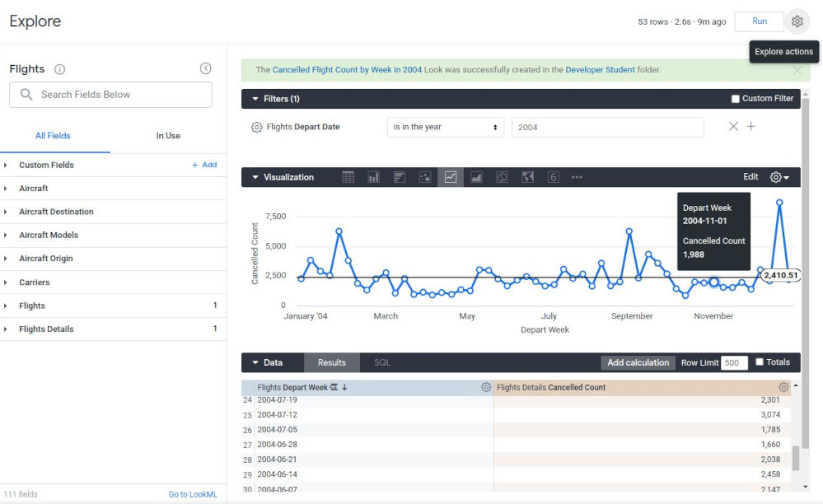Image resolution: width=823 pixels, height=504 pixels.
Task: Click the 2004-07-12 cell in results
Action: coord(277,415)
